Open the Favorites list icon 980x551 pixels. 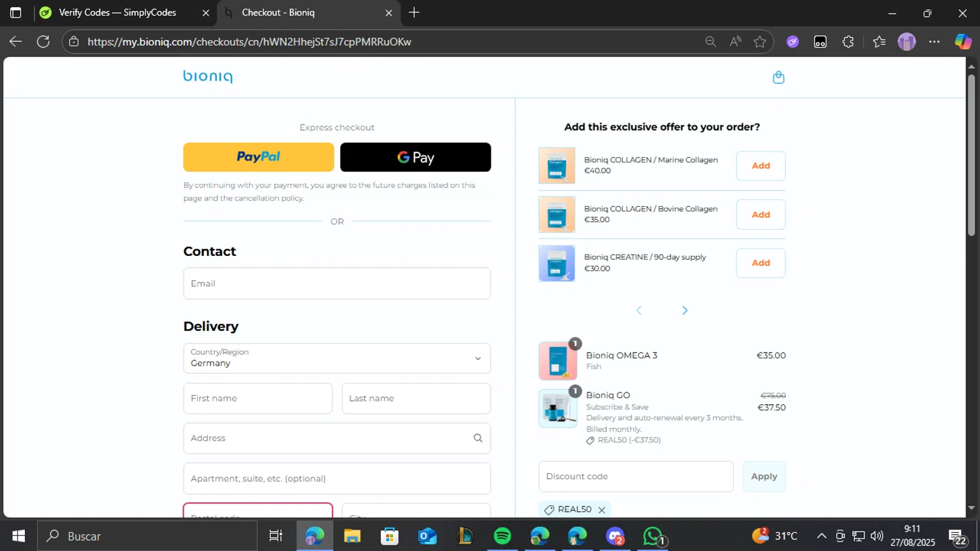(879, 42)
